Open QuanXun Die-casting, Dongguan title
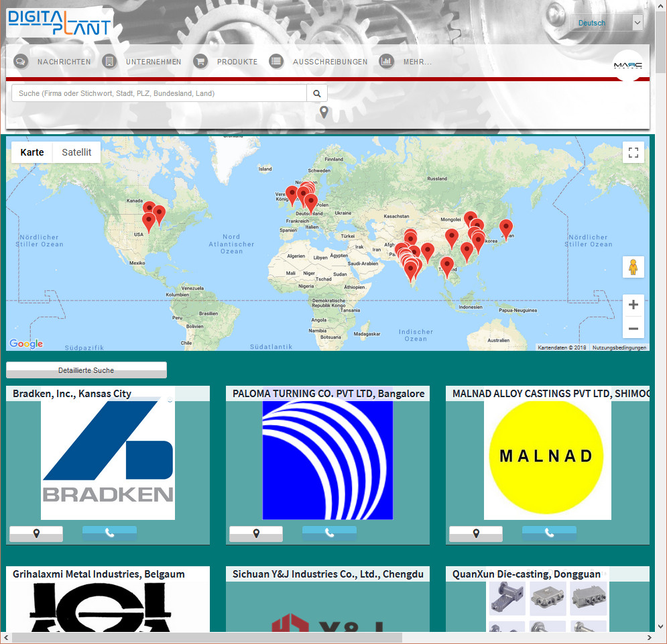The height and width of the screenshot is (644, 667). (x=526, y=574)
